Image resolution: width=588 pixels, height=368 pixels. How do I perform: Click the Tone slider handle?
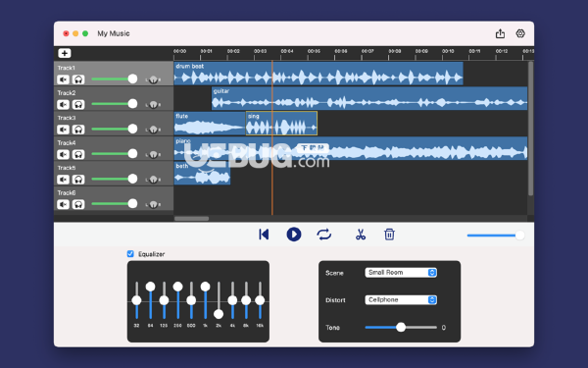[401, 327]
